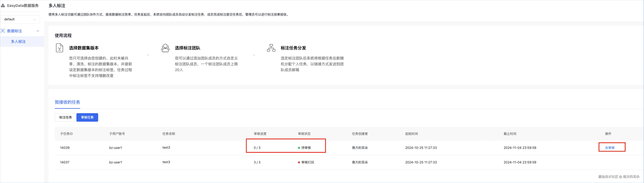This screenshot has width=644, height=183.
Task: Click task name test3 in row 14037
Action: (x=166, y=162)
